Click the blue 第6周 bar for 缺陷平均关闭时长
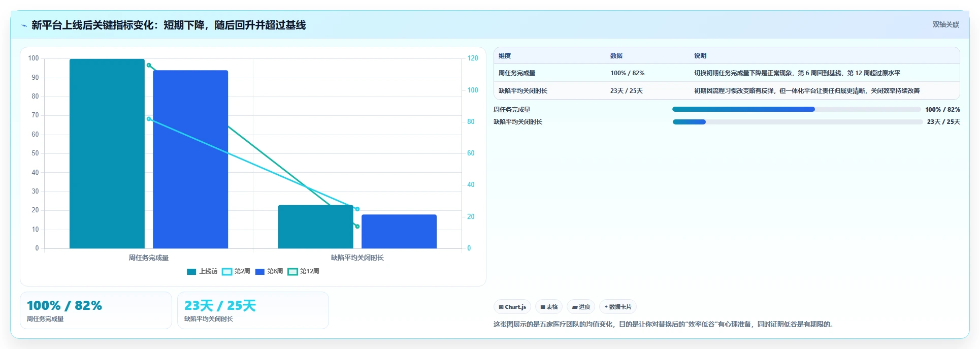Image resolution: width=980 pixels, height=349 pixels. 399,232
